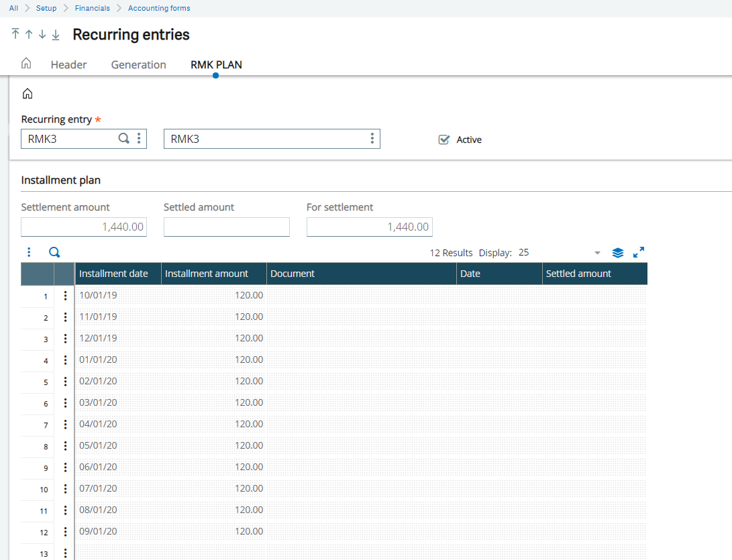Open actions menu for RMK3 code field
Image resolution: width=732 pixels, height=560 pixels.
[139, 139]
